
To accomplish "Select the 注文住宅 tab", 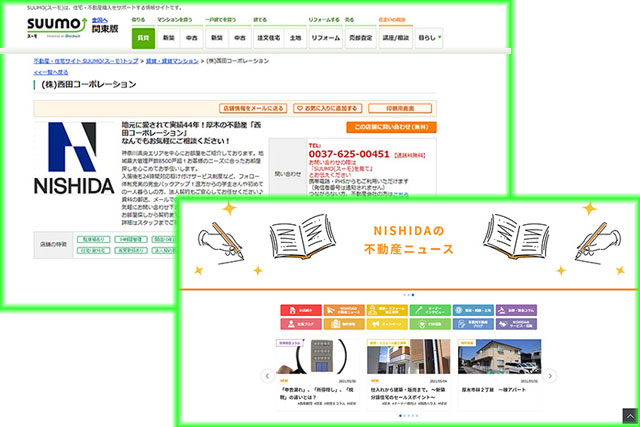I will [269, 38].
